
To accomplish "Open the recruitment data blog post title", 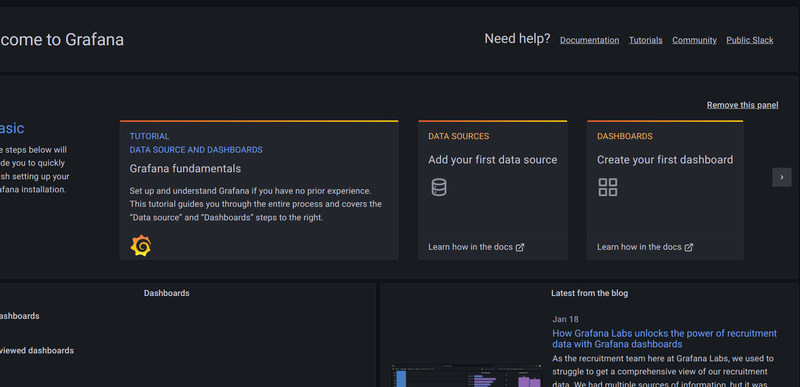I will tap(664, 339).
